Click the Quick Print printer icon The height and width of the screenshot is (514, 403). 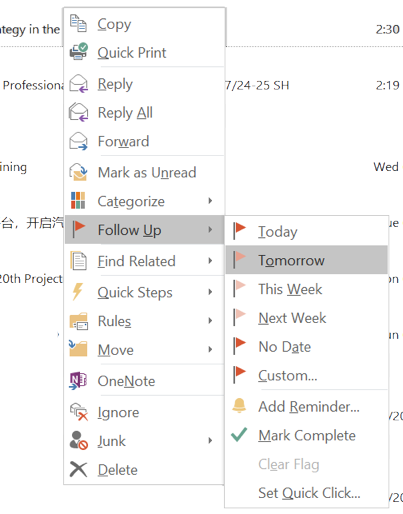(79, 52)
